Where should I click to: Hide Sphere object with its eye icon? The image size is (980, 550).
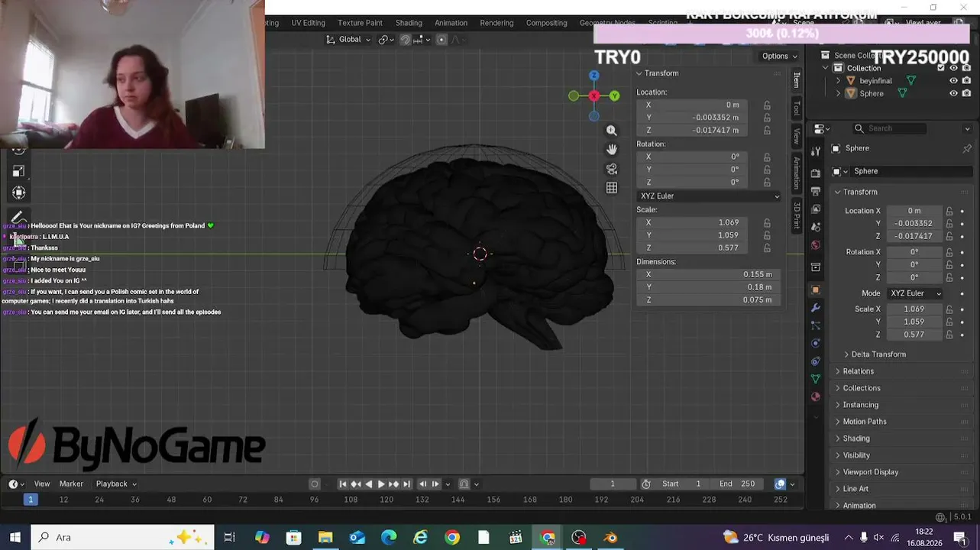point(953,93)
